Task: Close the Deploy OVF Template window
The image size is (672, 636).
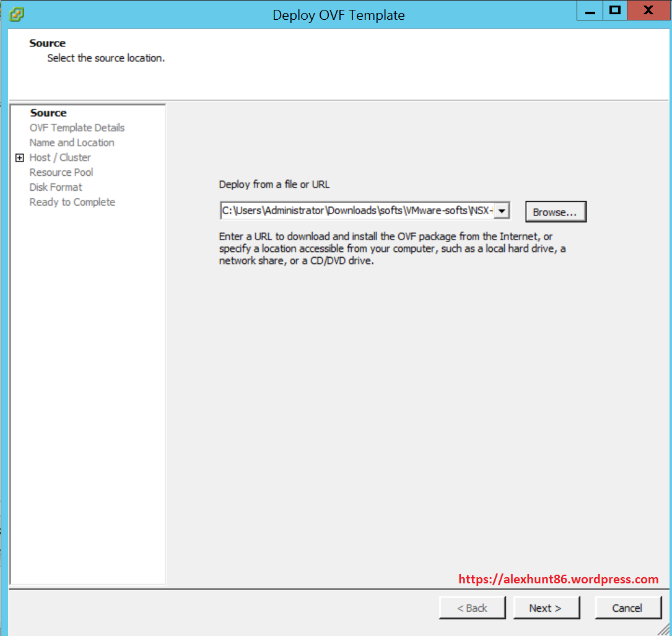Action: point(649,11)
